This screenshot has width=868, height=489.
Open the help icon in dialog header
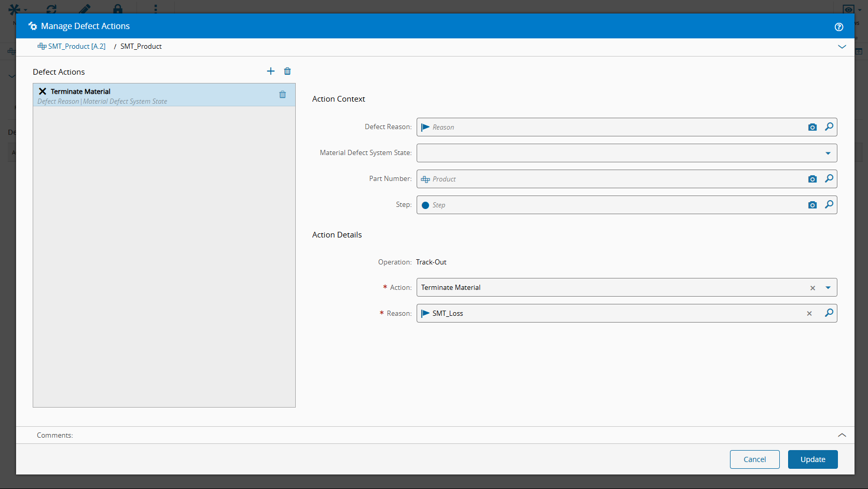click(838, 27)
